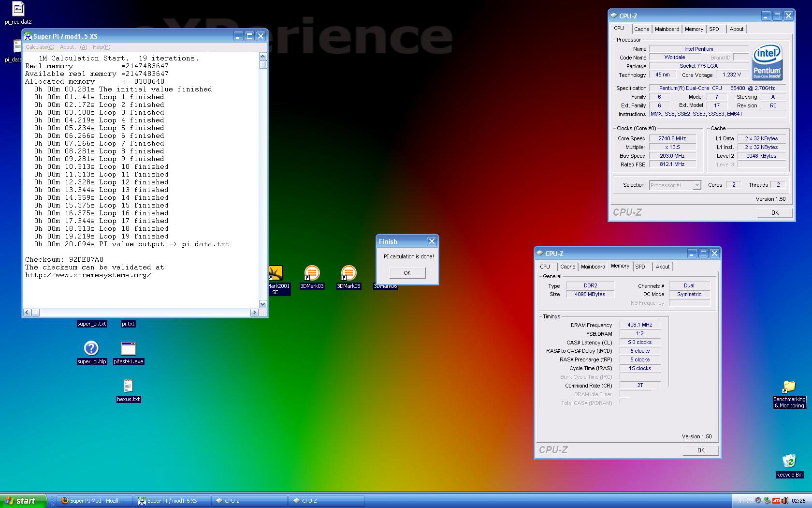Click the memory Size value 4096 MBytes
The width and height of the screenshot is (812, 508).
click(x=590, y=294)
